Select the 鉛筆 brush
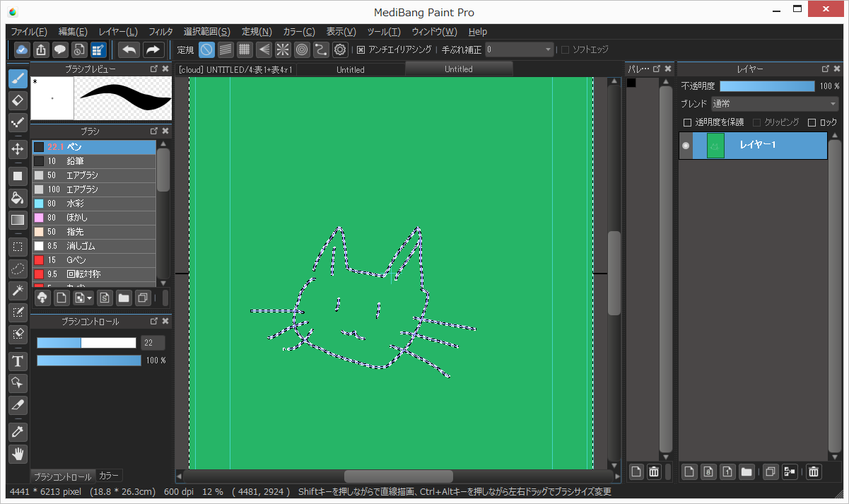Viewport: 849px width, 504px height. coord(93,161)
